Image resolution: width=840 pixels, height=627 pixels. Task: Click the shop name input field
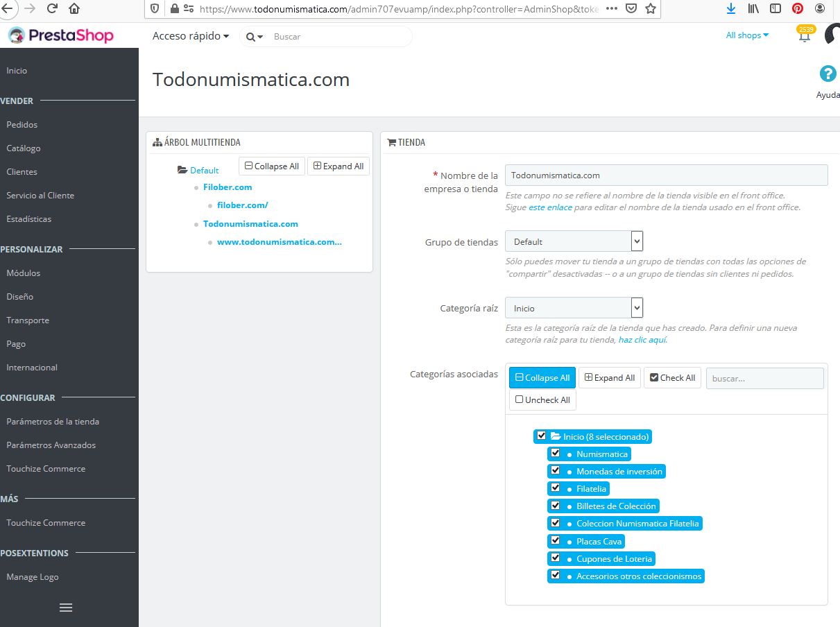pyautogui.click(x=667, y=175)
